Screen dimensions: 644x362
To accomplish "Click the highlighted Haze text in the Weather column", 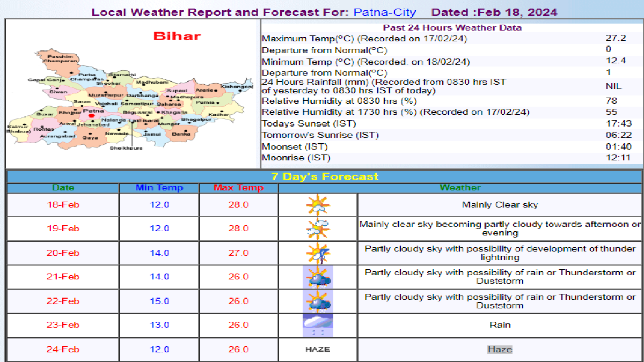I will point(500,349).
